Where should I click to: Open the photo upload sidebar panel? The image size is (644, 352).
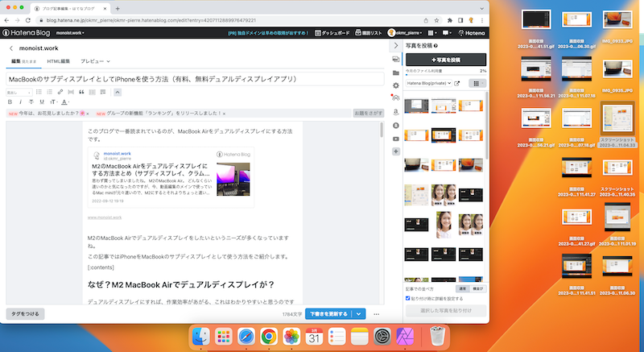[396, 60]
